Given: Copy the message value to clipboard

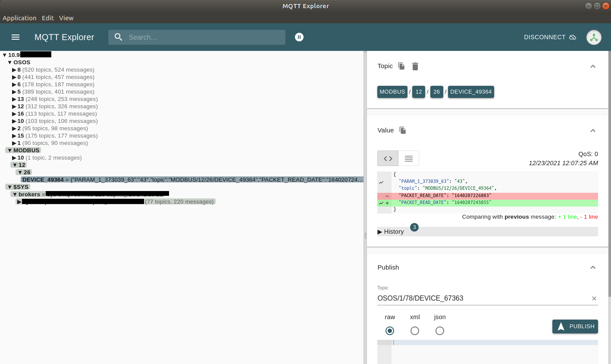Looking at the screenshot, I should (403, 130).
